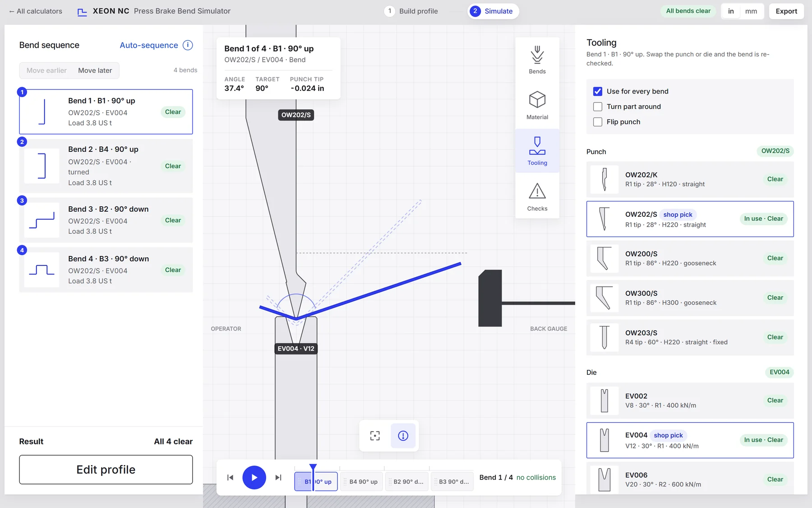Click the Export button
The image size is (812, 508).
(x=786, y=11)
